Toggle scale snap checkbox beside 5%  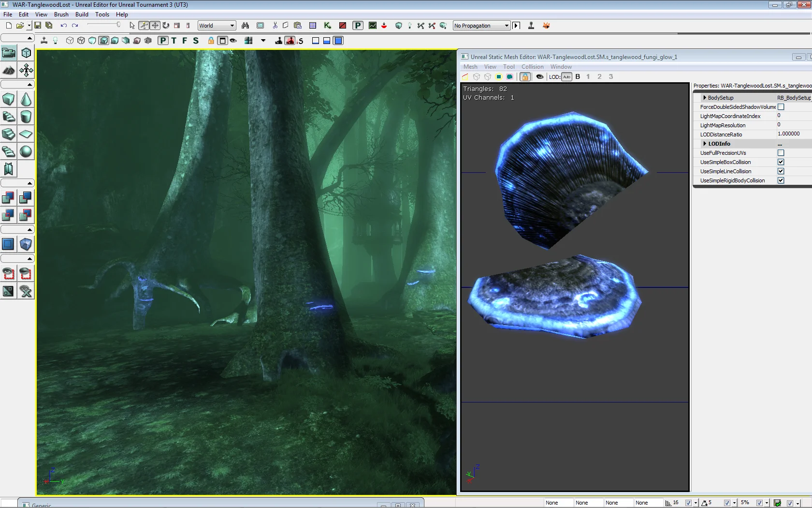click(759, 503)
